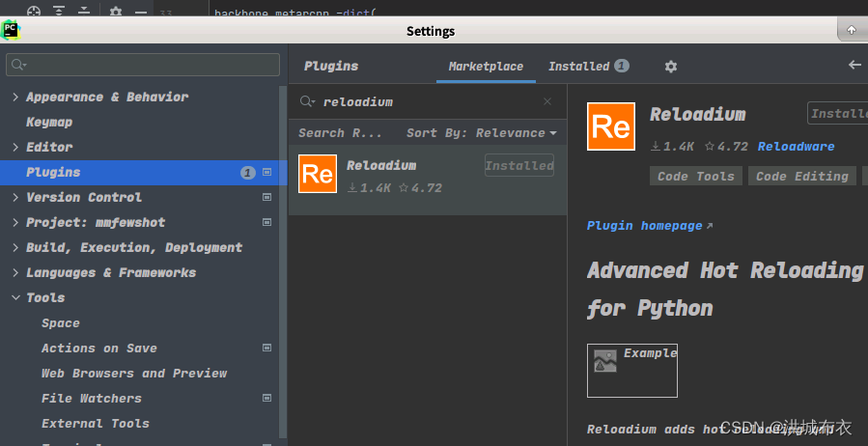Click the settings search input field
Image resolution: width=868 pixels, height=446 pixels.
click(x=143, y=65)
